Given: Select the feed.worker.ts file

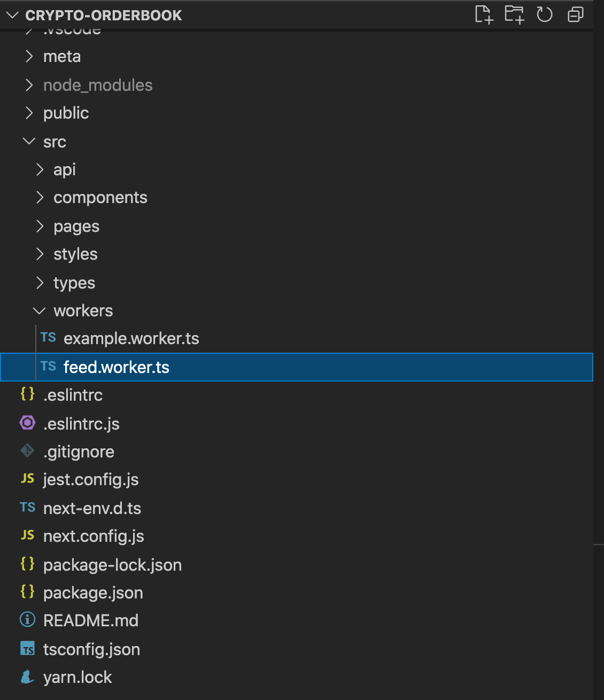Looking at the screenshot, I should click(297, 367).
